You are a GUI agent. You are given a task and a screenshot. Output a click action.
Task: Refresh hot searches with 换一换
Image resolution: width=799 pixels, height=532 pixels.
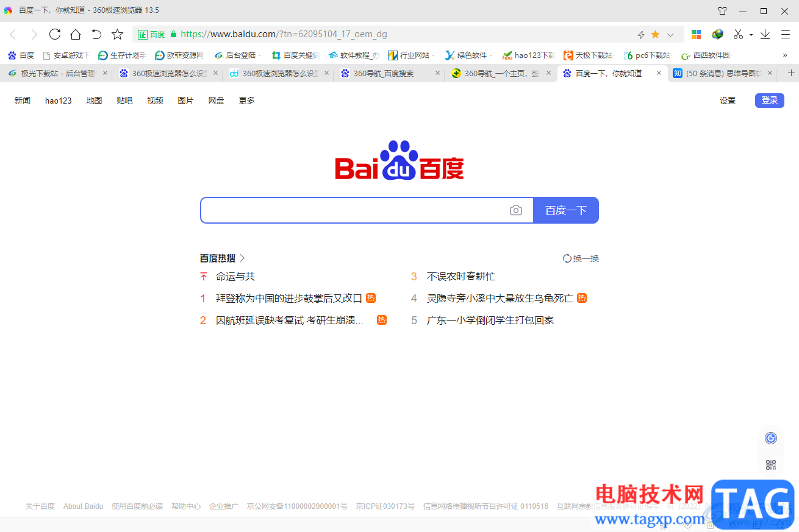[581, 258]
